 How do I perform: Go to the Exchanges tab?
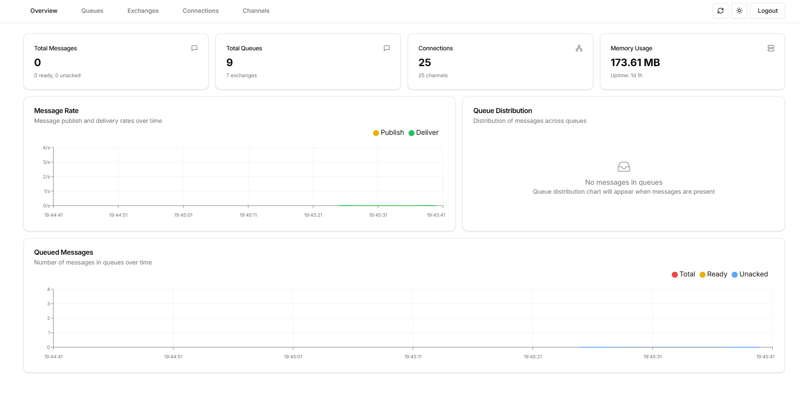coord(143,11)
